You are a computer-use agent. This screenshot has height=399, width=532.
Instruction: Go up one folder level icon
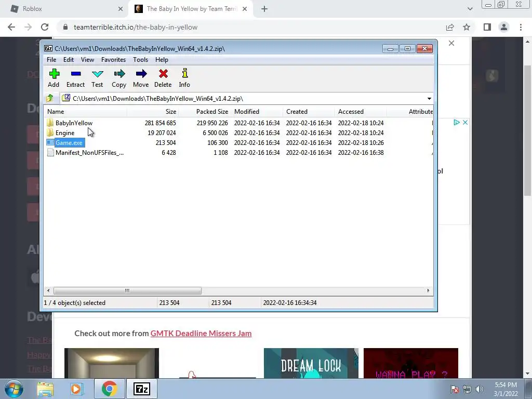50,98
